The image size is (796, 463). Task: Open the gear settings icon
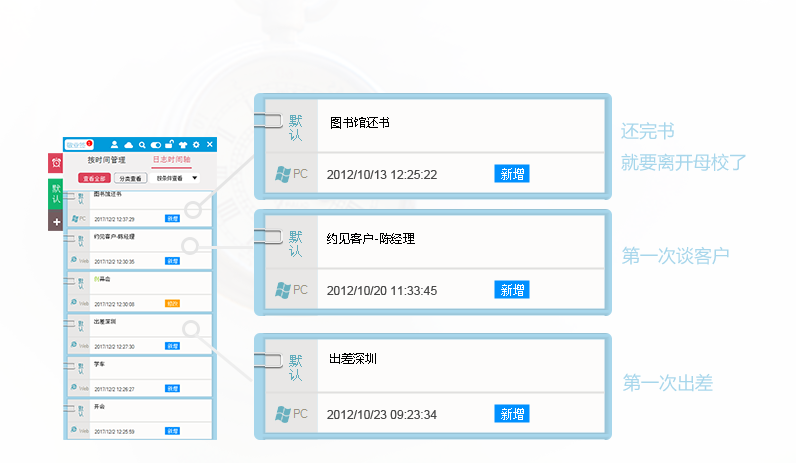tap(196, 145)
